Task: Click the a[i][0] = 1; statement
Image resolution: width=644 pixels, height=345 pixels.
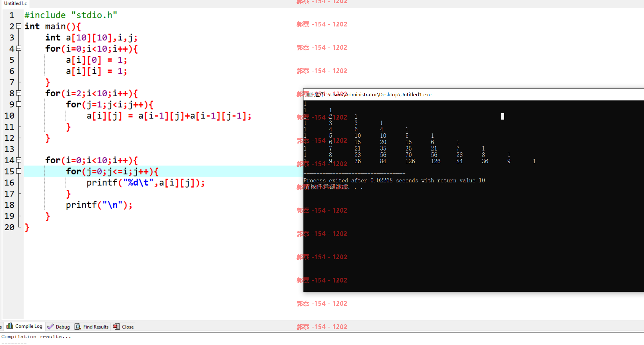Action: click(x=97, y=60)
